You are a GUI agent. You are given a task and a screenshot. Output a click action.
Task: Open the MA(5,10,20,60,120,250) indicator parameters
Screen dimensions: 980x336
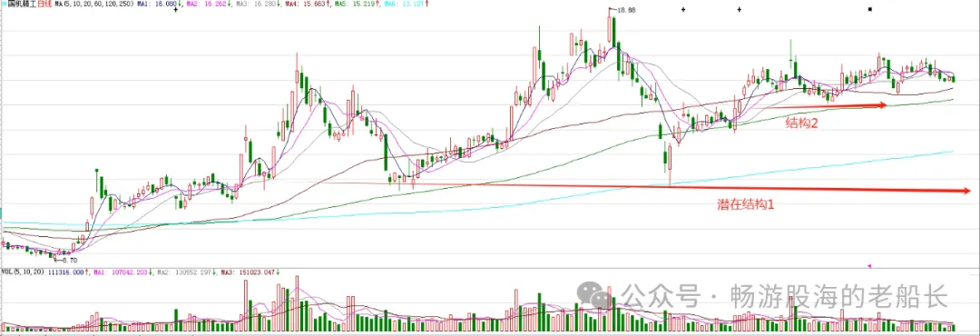[x=93, y=4]
